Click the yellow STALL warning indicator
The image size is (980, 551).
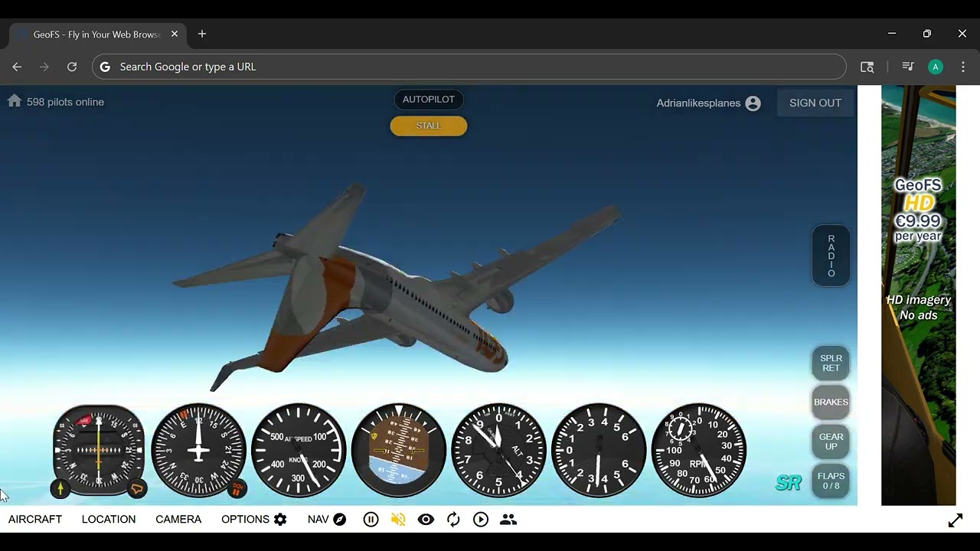(429, 126)
